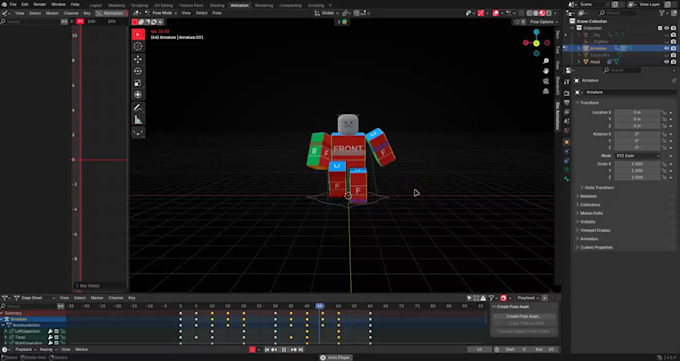
Task: Expand the Custom Properties panel
Action: (596, 247)
